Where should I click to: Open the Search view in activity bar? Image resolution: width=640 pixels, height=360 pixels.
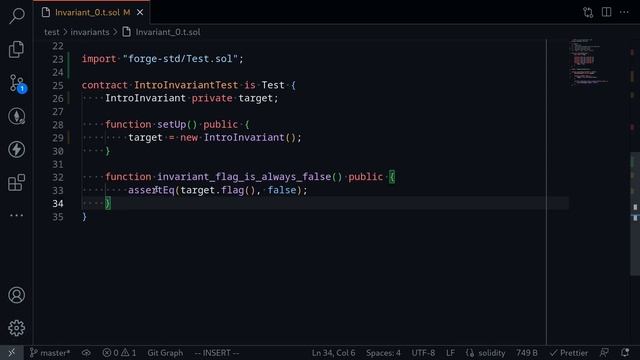17,16
